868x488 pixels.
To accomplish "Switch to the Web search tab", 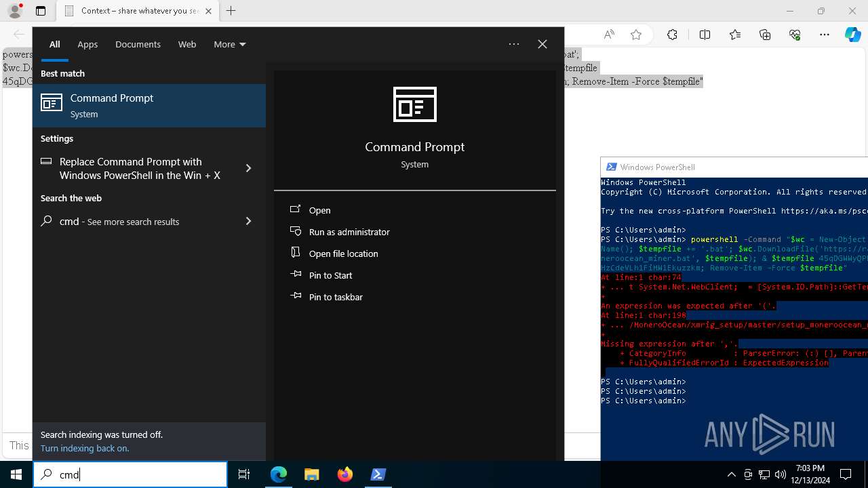I will coord(187,44).
